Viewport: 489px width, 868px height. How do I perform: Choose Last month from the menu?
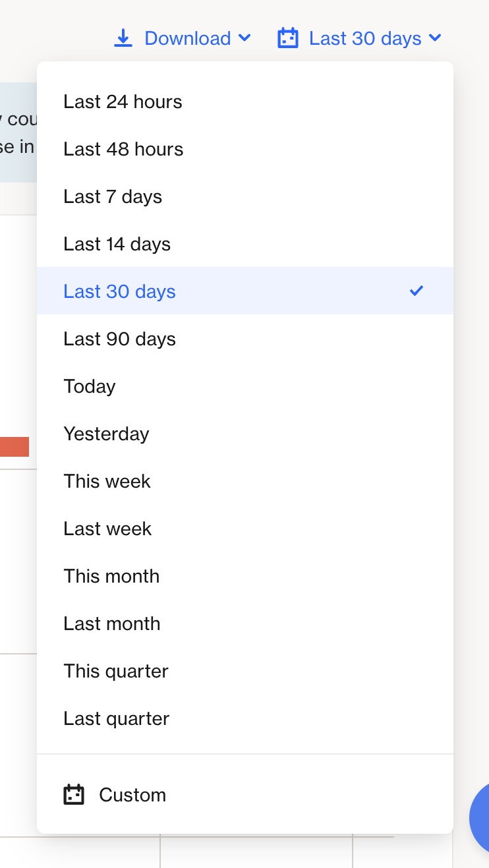coord(111,623)
